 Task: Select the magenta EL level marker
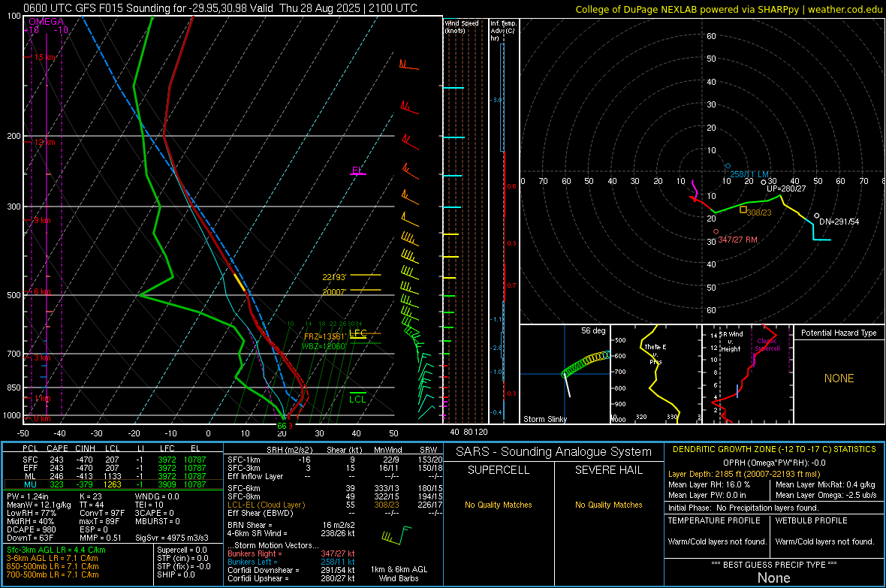[x=357, y=170]
